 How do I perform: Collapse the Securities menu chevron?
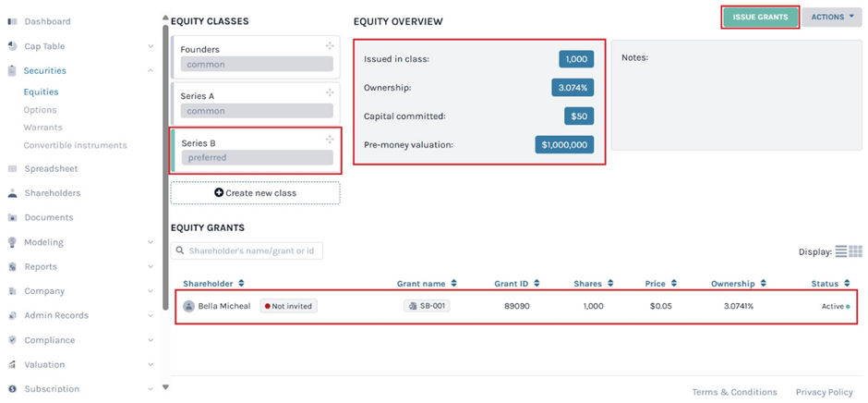(x=151, y=71)
